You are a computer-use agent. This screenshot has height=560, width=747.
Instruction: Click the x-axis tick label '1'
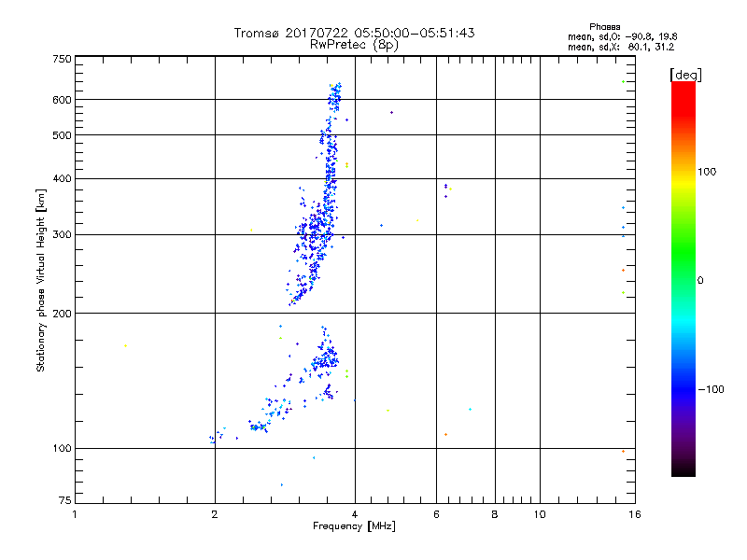click(x=75, y=514)
